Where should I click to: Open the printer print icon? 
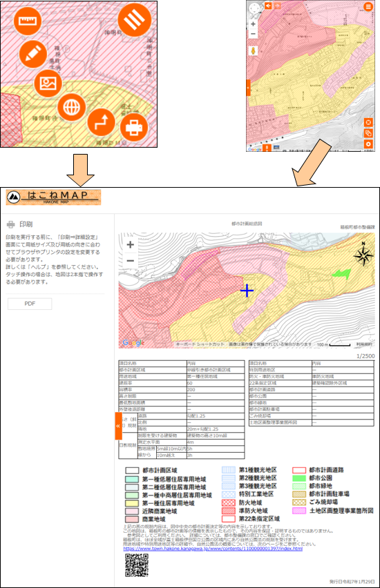(x=134, y=128)
